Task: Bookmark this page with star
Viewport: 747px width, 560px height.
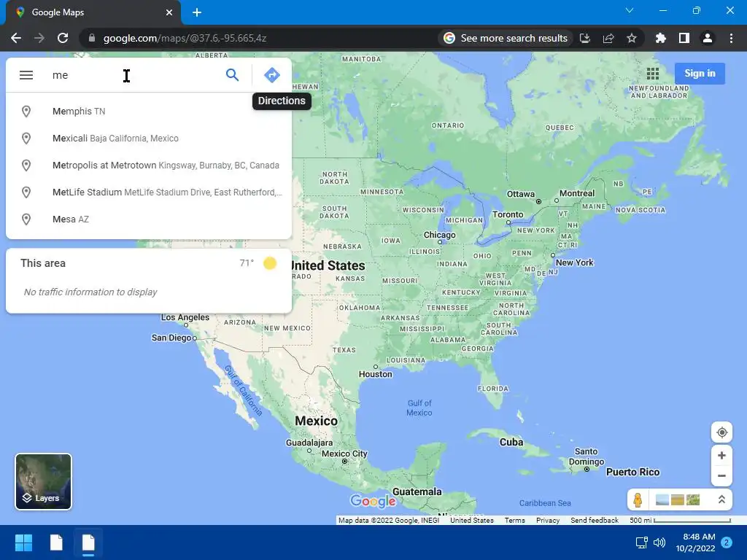Action: (x=632, y=38)
